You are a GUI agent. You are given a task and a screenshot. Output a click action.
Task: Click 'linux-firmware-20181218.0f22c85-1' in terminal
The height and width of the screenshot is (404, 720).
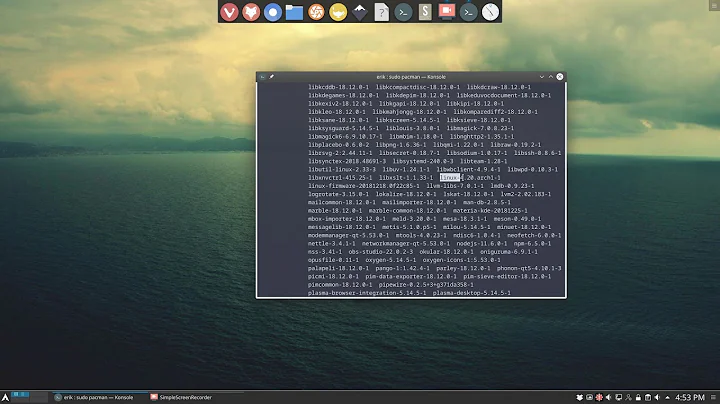[x=364, y=186]
